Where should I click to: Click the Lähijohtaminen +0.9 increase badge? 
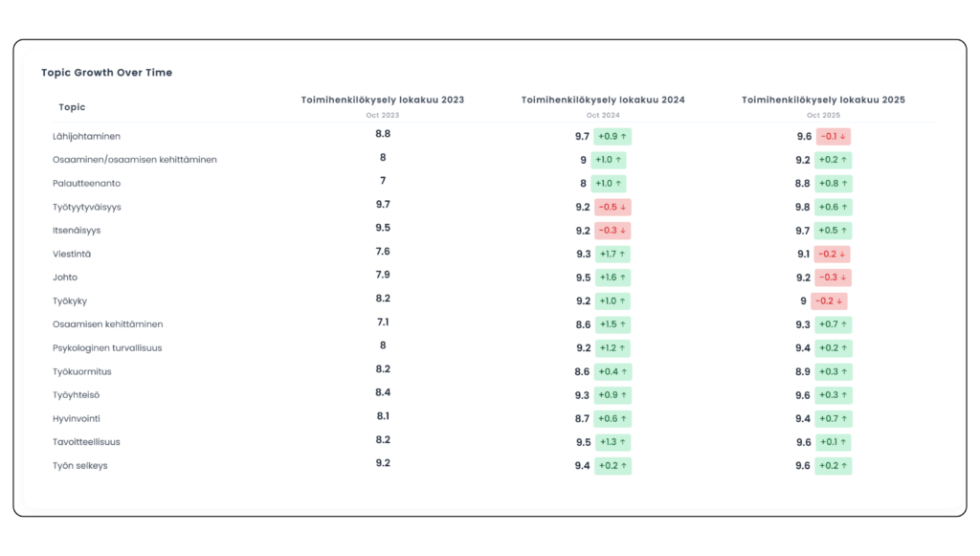pos(612,137)
